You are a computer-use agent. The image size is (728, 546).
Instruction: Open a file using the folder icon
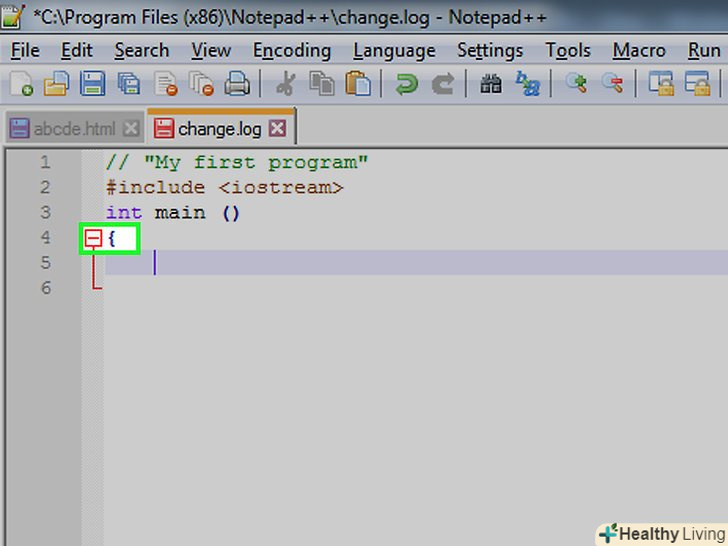[57, 84]
